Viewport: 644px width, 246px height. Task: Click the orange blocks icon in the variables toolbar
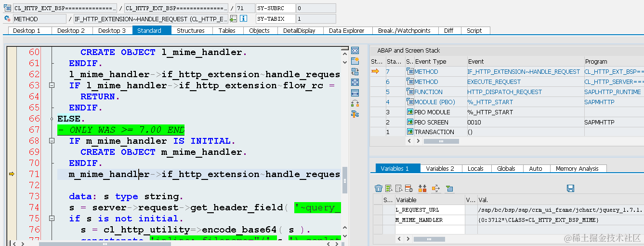click(422, 188)
